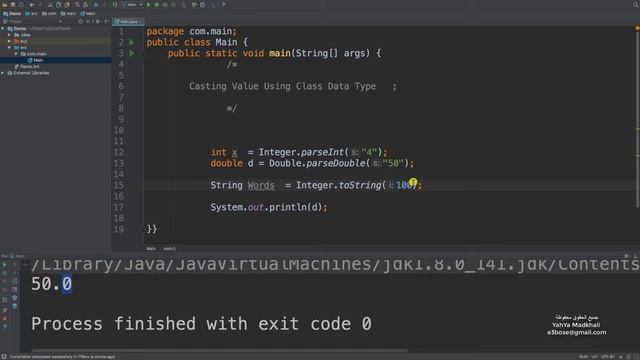
Task: Click the variable Words on line 15
Action: [261, 185]
